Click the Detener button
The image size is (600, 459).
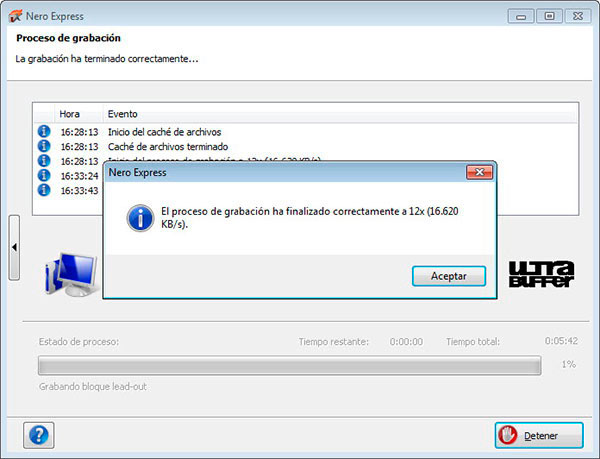(539, 435)
